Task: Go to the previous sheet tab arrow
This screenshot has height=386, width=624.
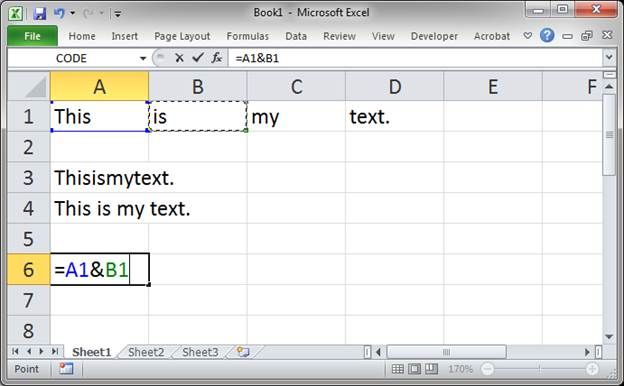Action: pyautogui.click(x=29, y=351)
